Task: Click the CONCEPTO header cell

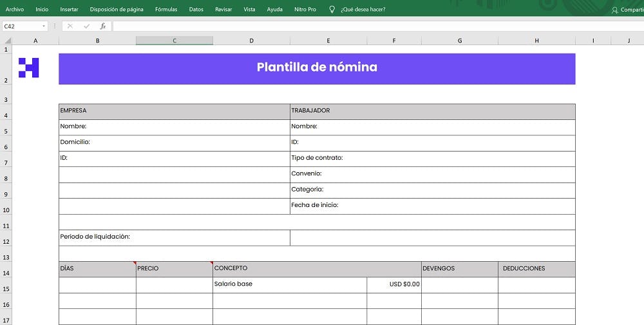Action: pos(317,269)
